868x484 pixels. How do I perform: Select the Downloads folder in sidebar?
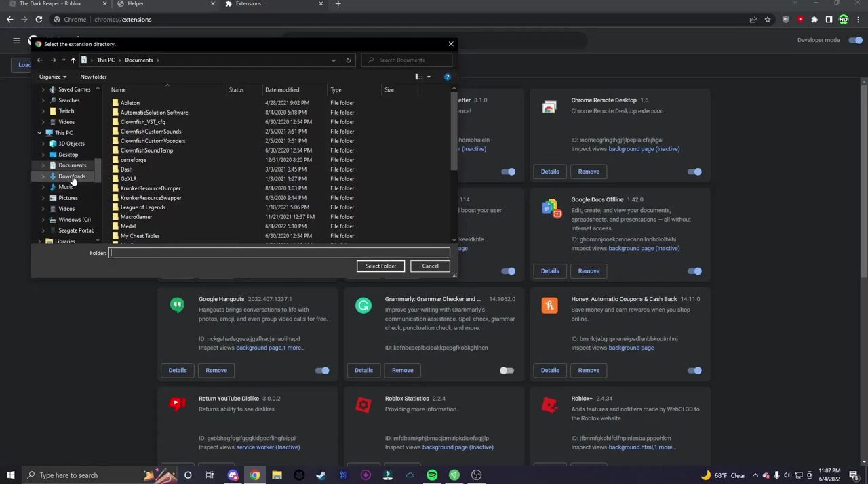(72, 176)
